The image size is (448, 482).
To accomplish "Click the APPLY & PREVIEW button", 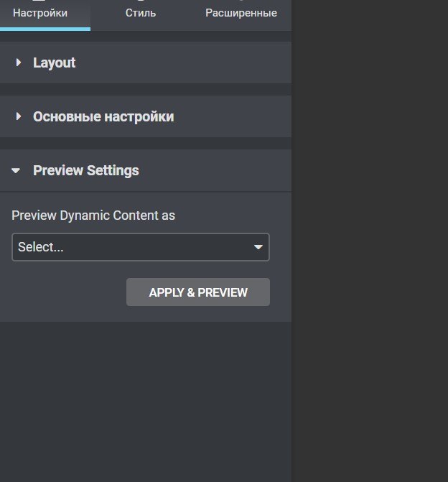I will coord(198,292).
